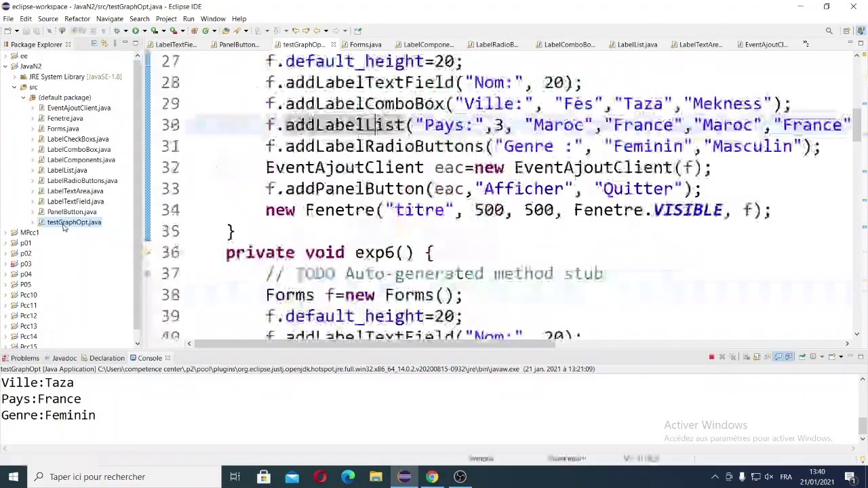
Task: Open Chrome from the taskbar
Action: coord(431,476)
